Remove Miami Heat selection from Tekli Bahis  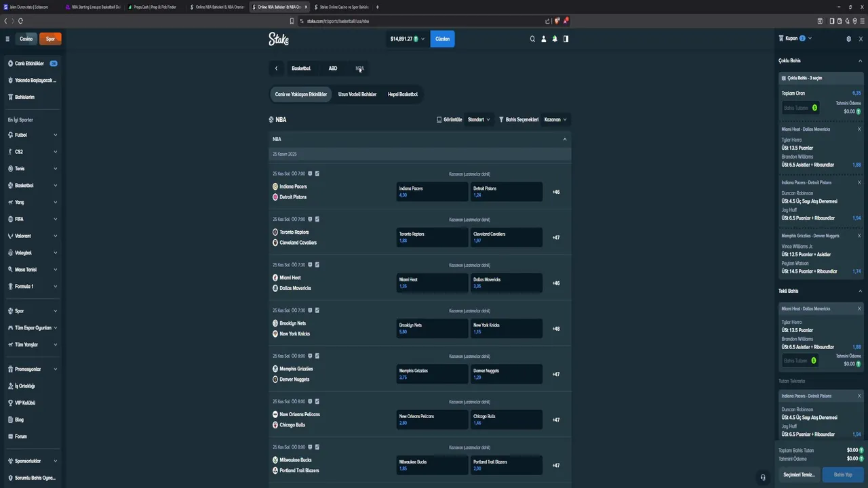[x=859, y=308]
